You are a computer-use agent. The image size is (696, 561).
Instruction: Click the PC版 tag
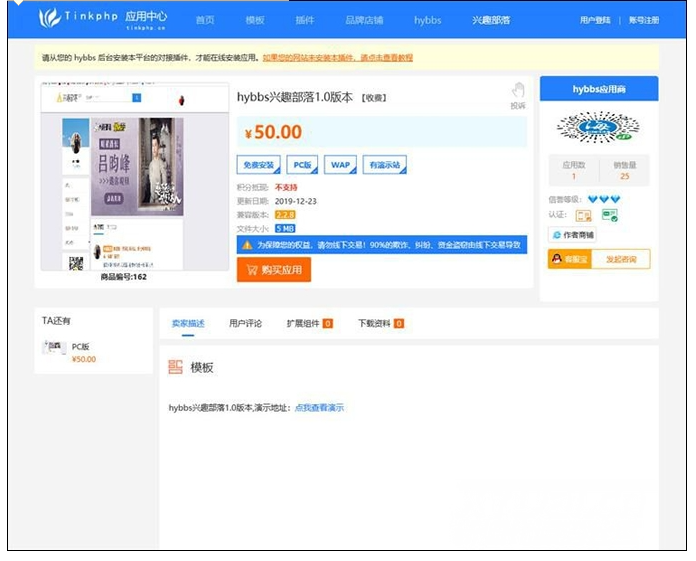click(302, 165)
